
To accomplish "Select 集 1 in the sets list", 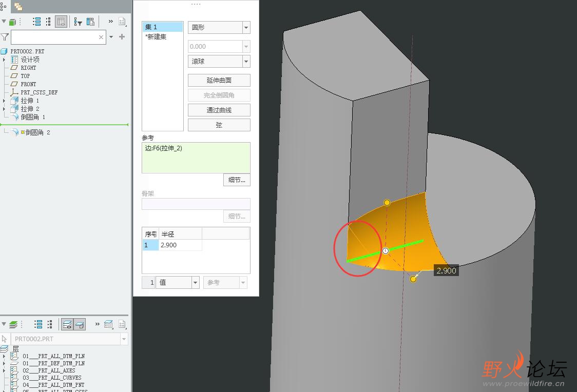I will (162, 27).
